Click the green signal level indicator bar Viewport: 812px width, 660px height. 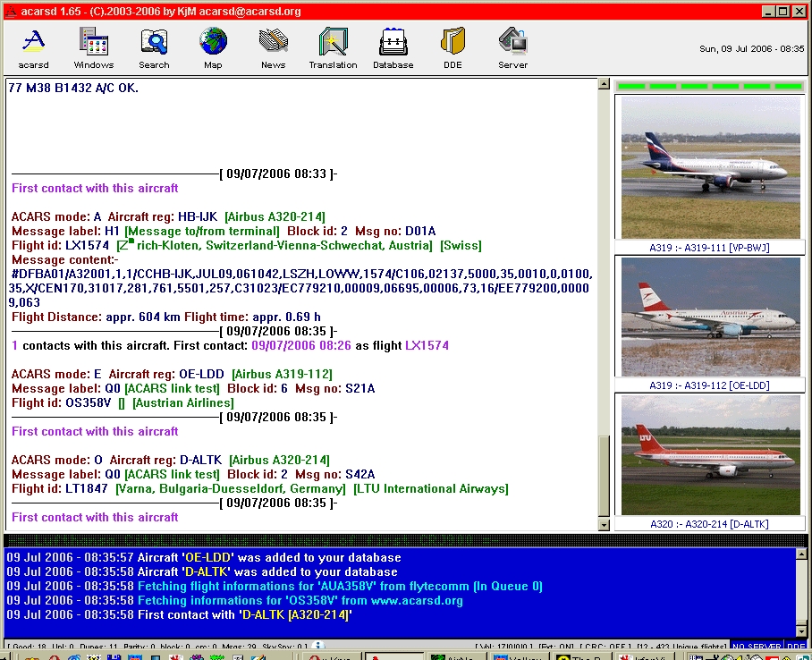coord(710,87)
